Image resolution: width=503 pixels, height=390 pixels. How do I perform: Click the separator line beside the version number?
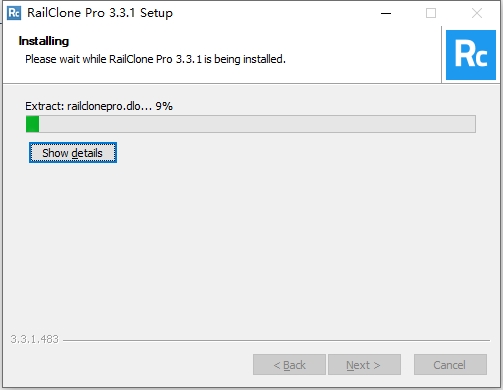pyautogui.click(x=276, y=340)
